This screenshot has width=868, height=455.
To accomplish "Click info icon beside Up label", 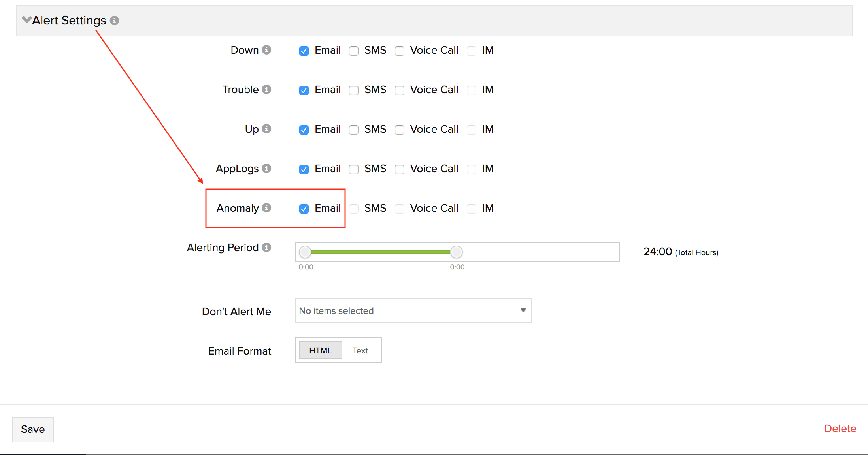I will click(267, 129).
